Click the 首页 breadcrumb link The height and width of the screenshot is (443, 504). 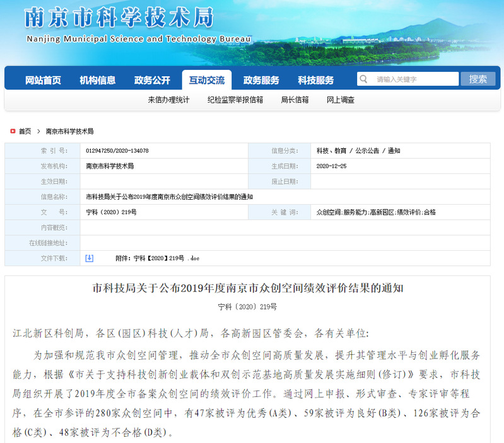(x=25, y=131)
